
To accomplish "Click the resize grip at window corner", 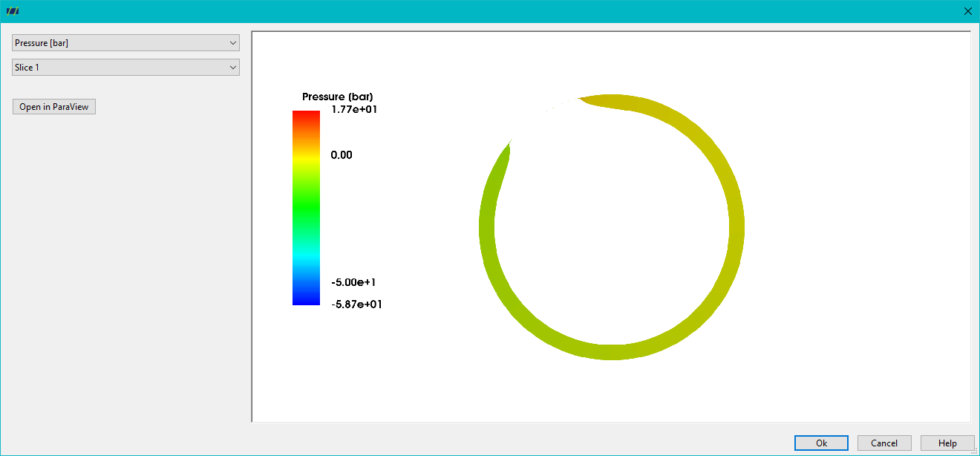I will [974, 451].
